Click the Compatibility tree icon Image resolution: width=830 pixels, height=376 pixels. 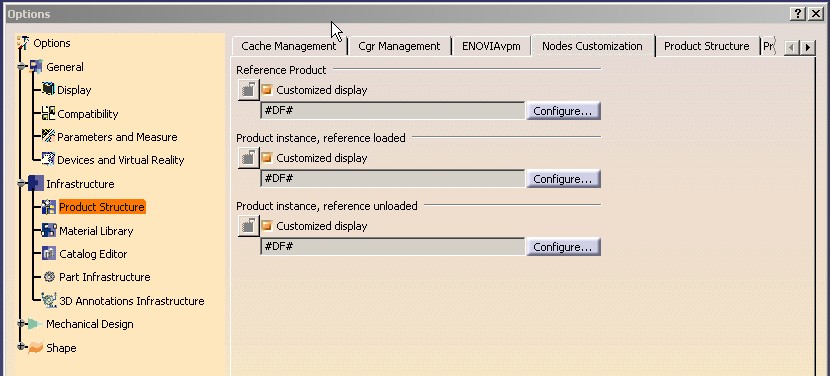[48, 113]
